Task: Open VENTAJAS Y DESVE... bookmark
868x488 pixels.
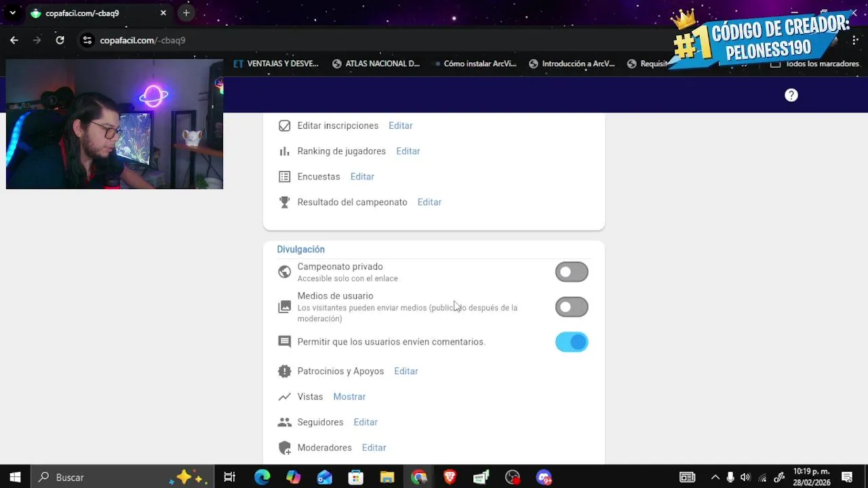Action: [276, 64]
